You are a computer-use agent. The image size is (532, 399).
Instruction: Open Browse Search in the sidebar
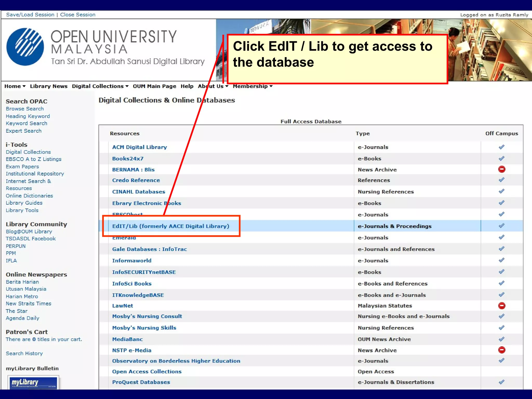25,109
